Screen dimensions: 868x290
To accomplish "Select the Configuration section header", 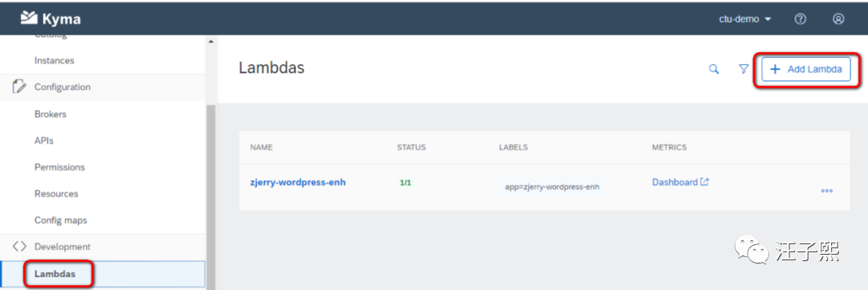I will tap(103, 87).
